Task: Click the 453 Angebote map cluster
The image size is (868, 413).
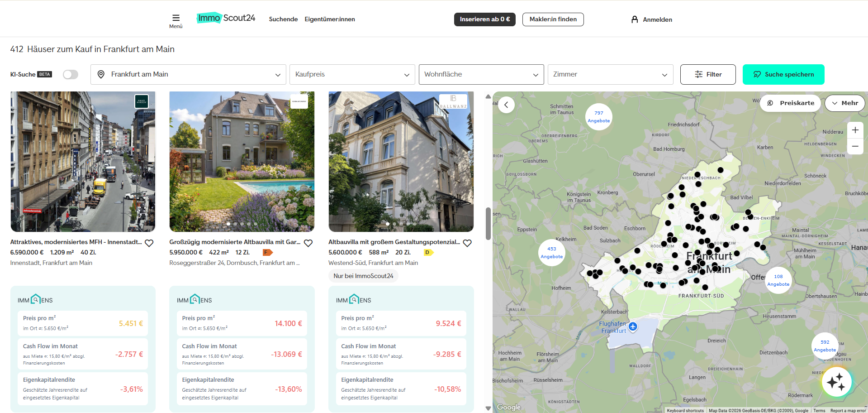Action: click(x=551, y=253)
